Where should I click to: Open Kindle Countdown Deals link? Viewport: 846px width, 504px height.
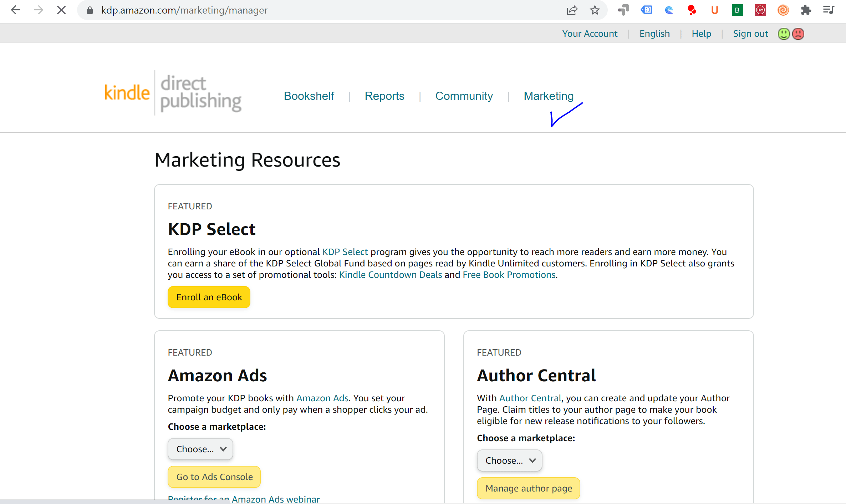[x=391, y=275]
